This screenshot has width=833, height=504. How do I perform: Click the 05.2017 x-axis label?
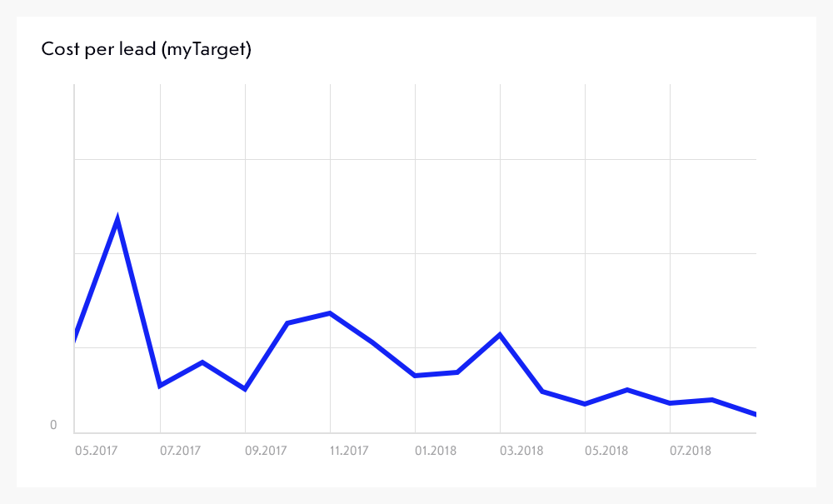click(96, 451)
